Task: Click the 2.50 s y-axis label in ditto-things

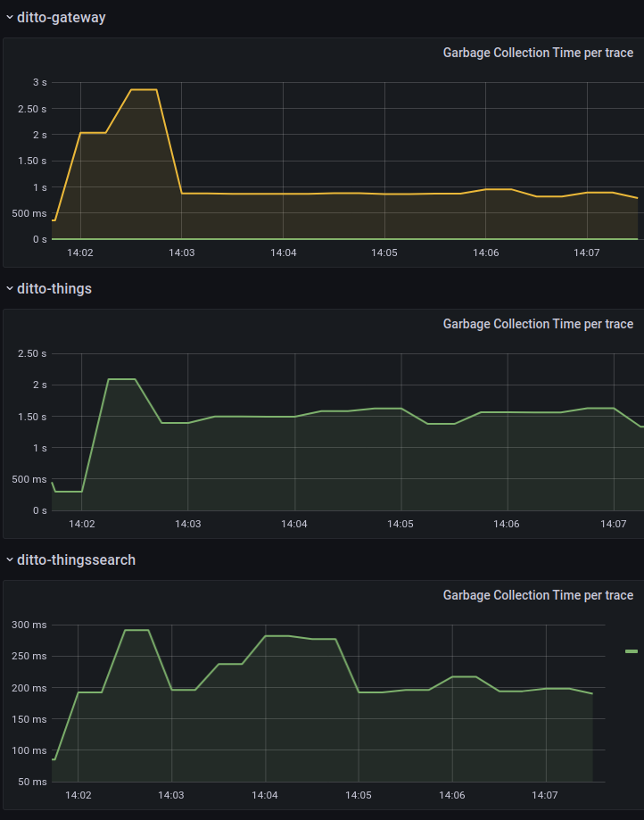Action: (32, 353)
